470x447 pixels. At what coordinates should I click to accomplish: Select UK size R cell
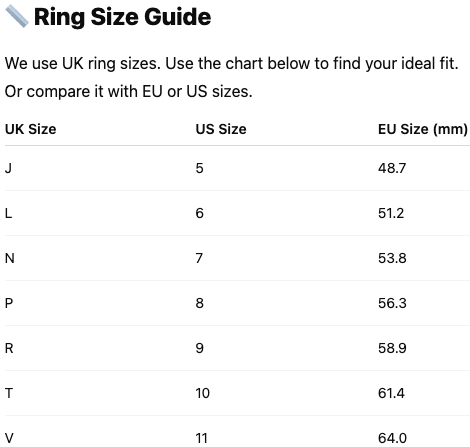point(9,348)
